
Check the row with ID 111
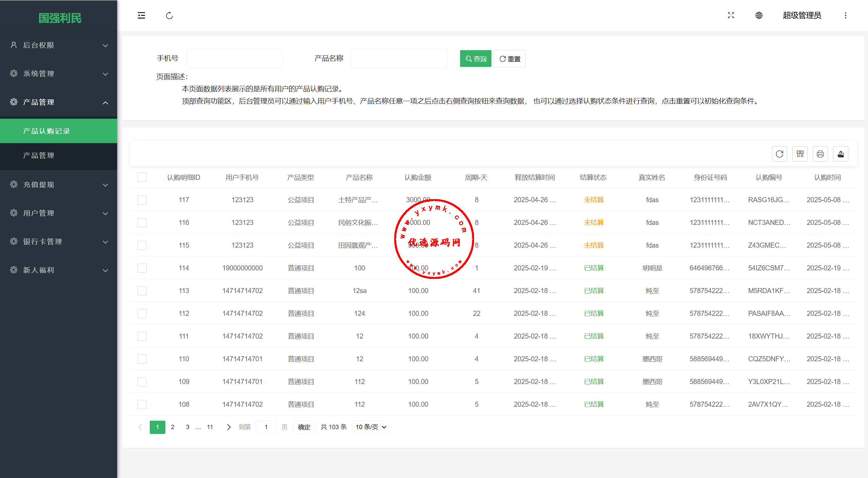142,336
